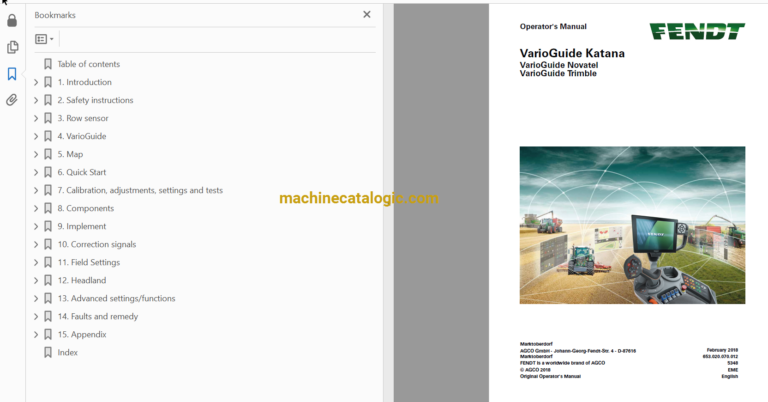Screen dimensions: 768x402
Task: Expand the 14. Faults and remedy bookmark
Action: [x=36, y=316]
